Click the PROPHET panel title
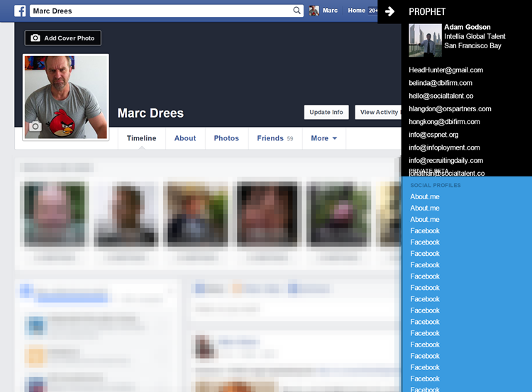This screenshot has width=532, height=392. (x=427, y=12)
